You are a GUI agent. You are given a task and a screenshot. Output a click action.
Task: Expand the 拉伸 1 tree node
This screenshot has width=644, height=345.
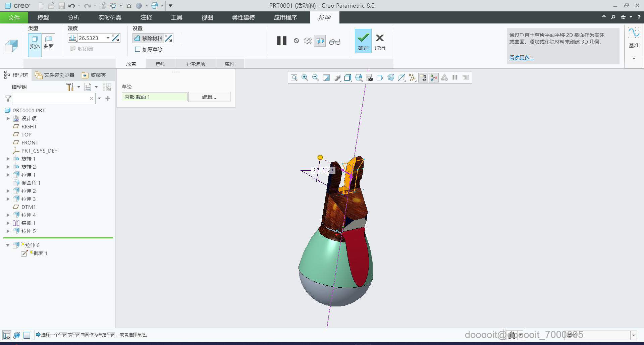click(x=8, y=175)
